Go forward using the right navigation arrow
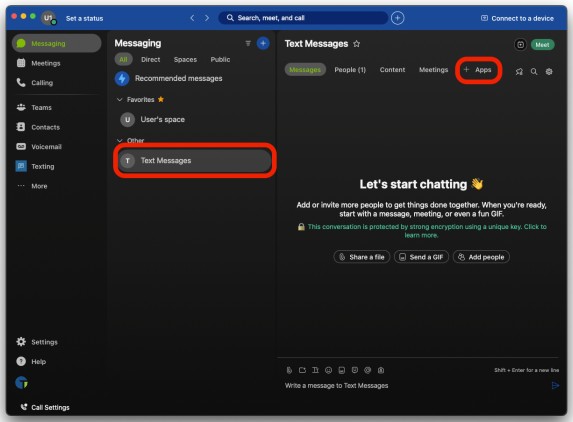This screenshot has width=573, height=422. pyautogui.click(x=207, y=18)
